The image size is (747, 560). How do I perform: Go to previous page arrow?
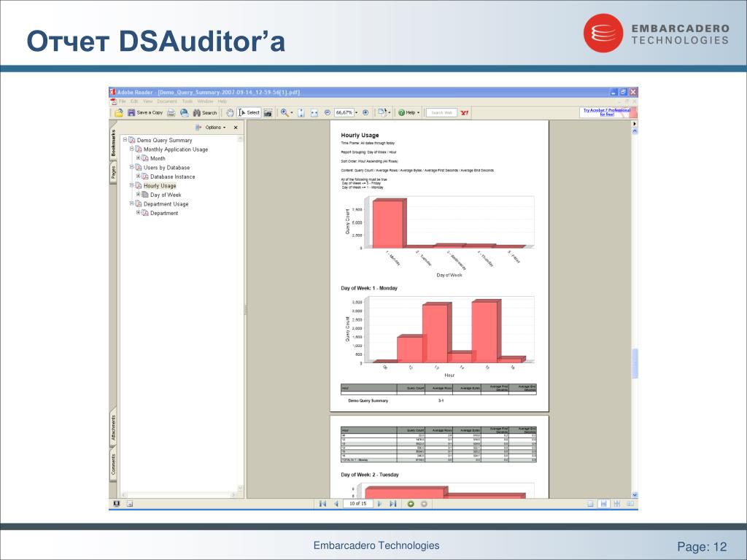[x=336, y=504]
